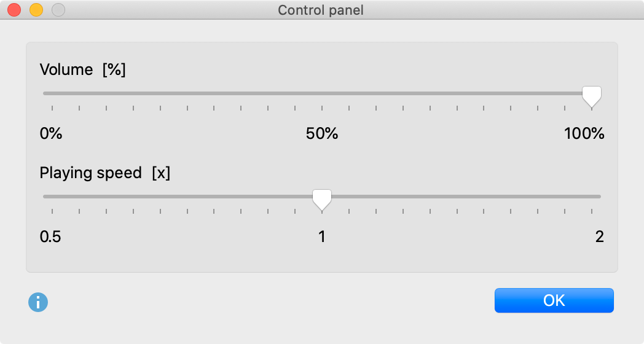Click the grayed-out zoom window button
This screenshot has width=644, height=344.
click(58, 10)
